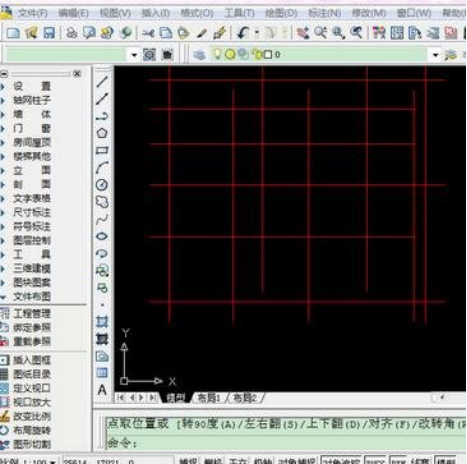Select the Polygon draw tool
This screenshot has width=467, height=464.
click(102, 133)
